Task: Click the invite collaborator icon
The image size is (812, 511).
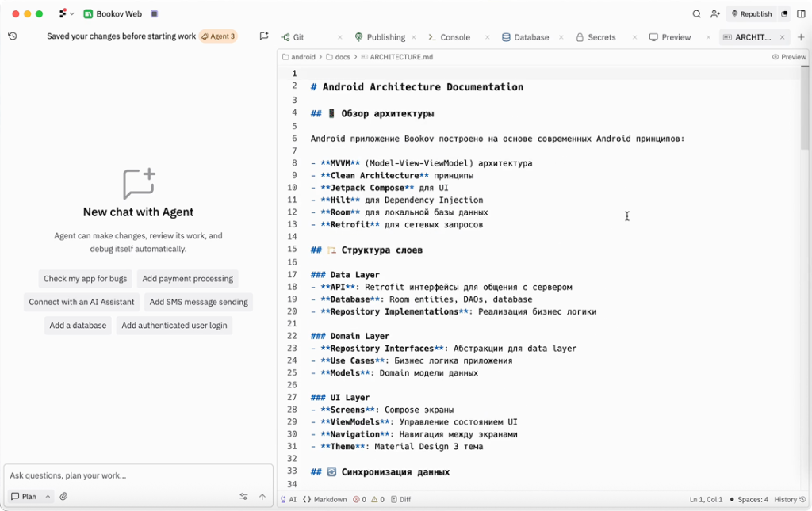Action: tap(715, 14)
